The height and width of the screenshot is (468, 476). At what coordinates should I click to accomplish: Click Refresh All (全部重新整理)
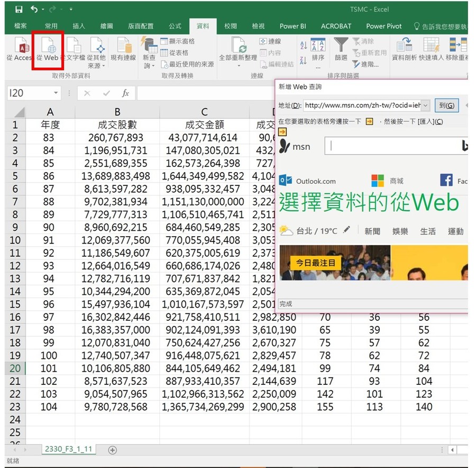(x=239, y=52)
